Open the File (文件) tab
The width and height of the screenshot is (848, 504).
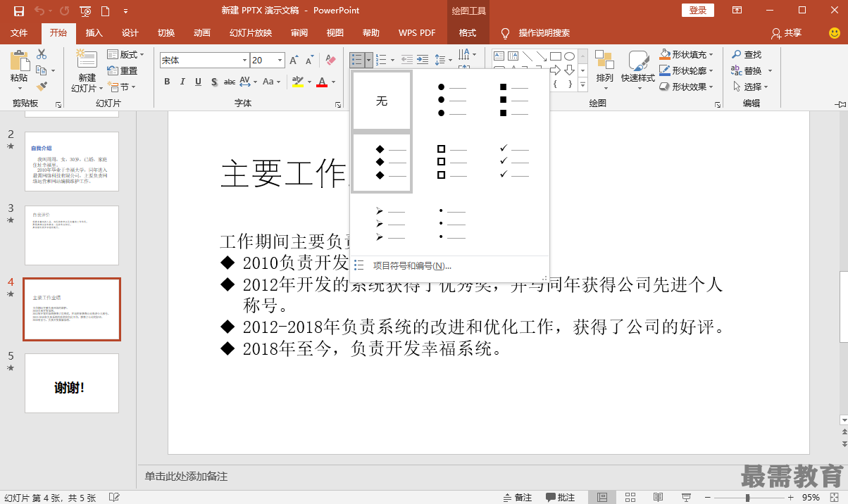[x=19, y=33]
